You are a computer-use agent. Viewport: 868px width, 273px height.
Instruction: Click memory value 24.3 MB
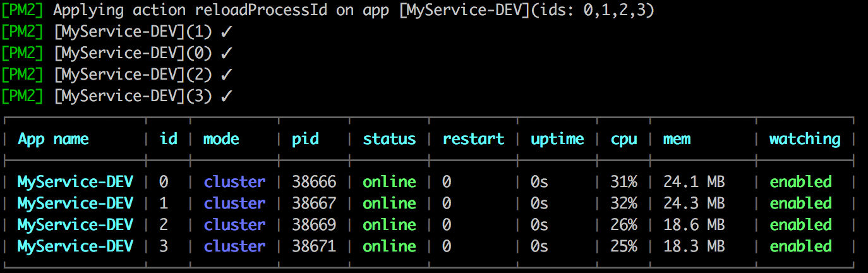click(x=694, y=203)
